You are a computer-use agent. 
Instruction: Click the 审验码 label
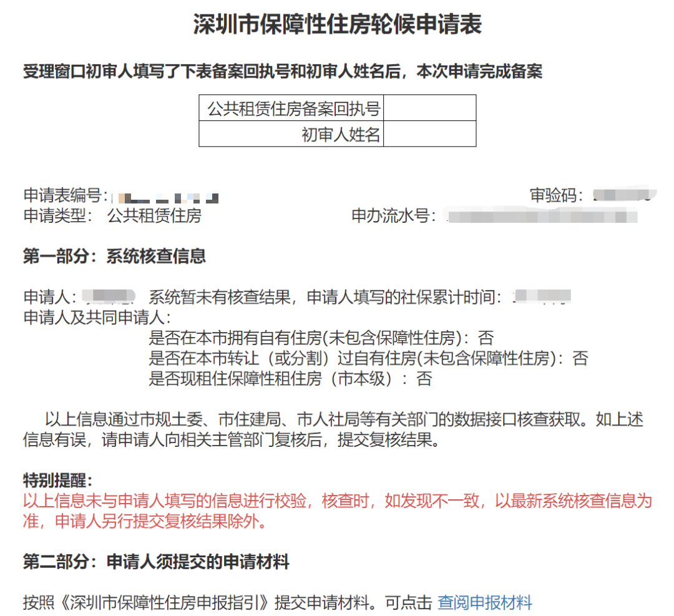[556, 195]
